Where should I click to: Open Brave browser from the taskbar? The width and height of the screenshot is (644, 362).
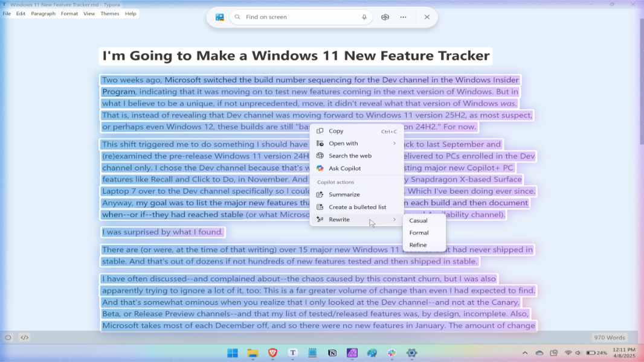(x=272, y=353)
